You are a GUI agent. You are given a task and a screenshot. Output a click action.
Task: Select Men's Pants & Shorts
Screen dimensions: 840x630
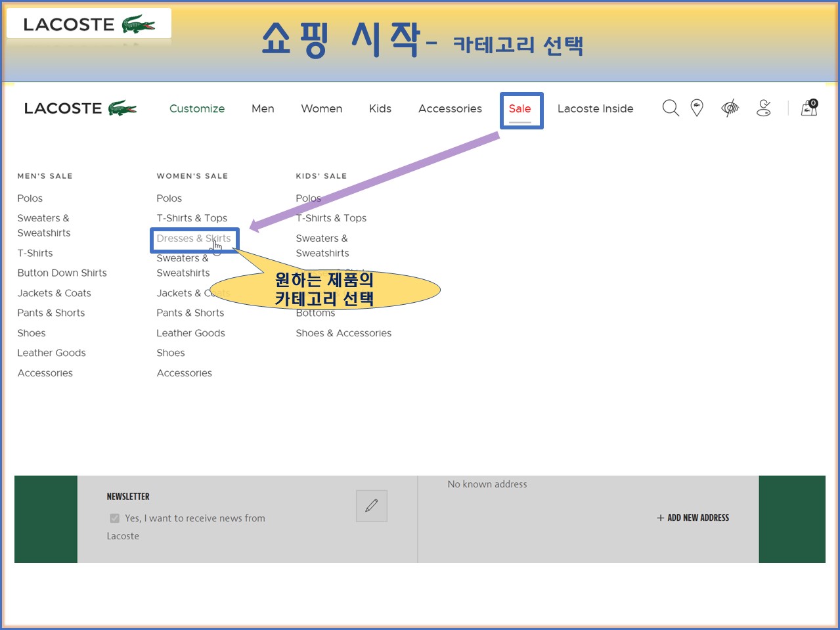pos(51,313)
